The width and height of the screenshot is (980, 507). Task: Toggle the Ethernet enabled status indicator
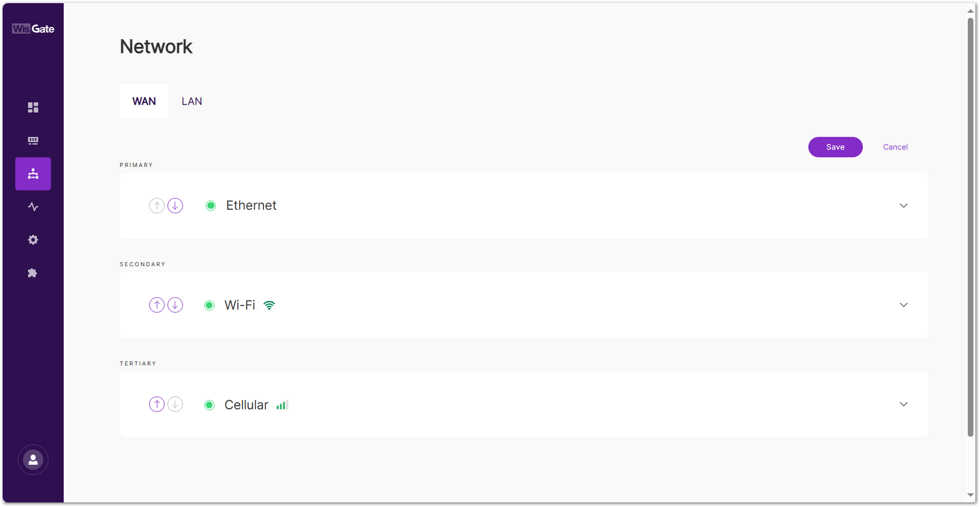(x=211, y=206)
